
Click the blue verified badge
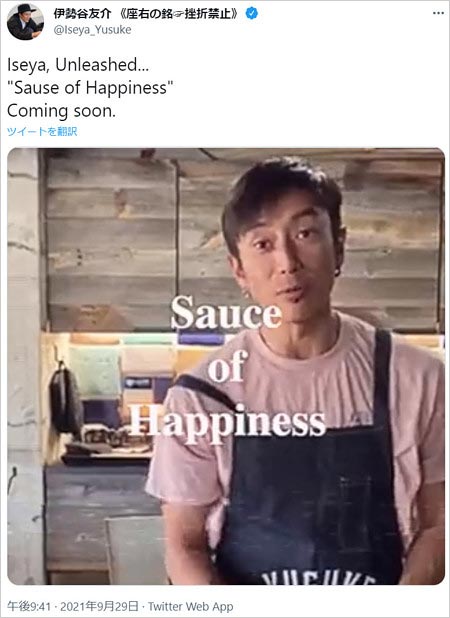pos(252,13)
